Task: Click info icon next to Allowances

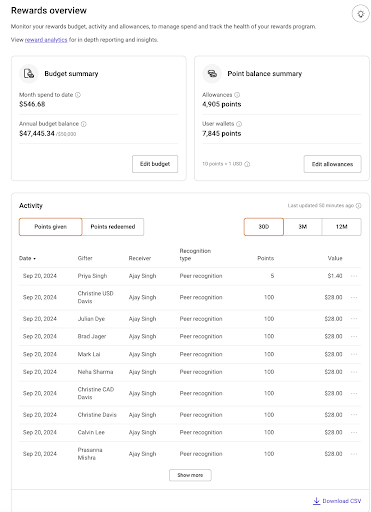Action: [x=237, y=95]
